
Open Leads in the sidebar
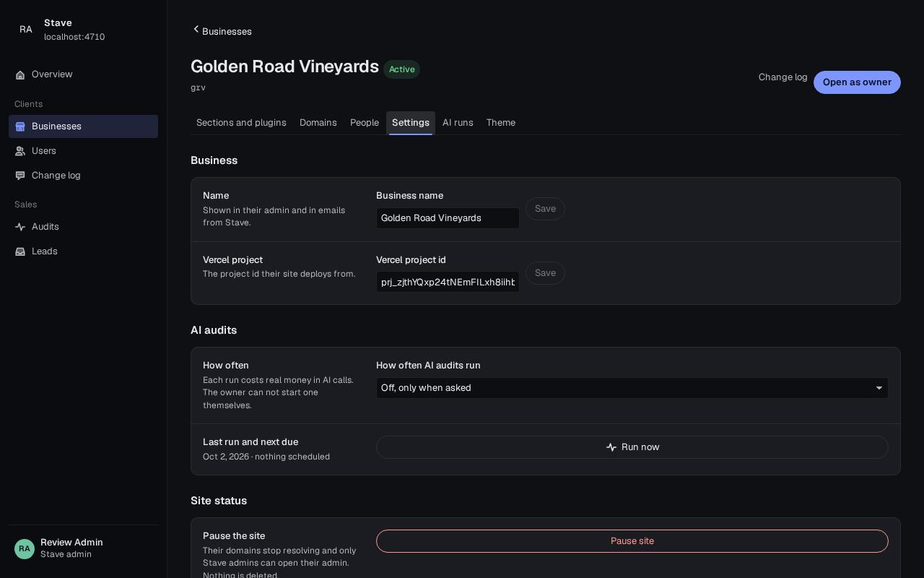point(83,251)
